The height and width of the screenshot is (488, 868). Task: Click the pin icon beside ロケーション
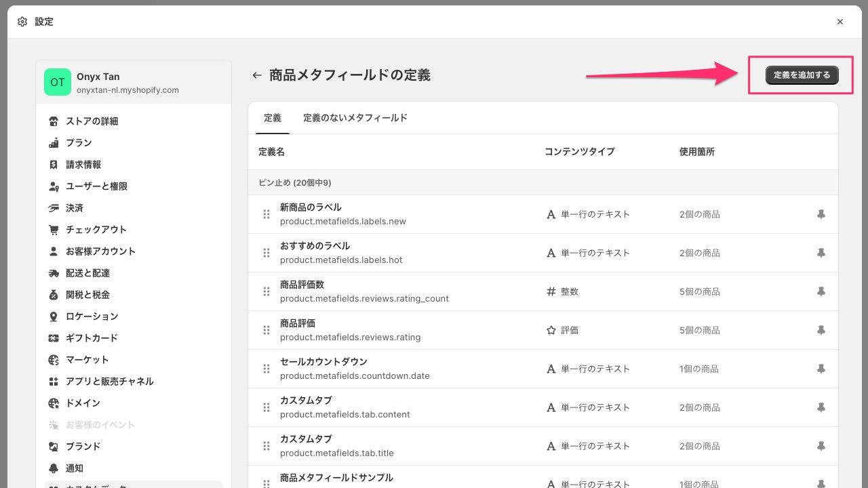pos(54,317)
